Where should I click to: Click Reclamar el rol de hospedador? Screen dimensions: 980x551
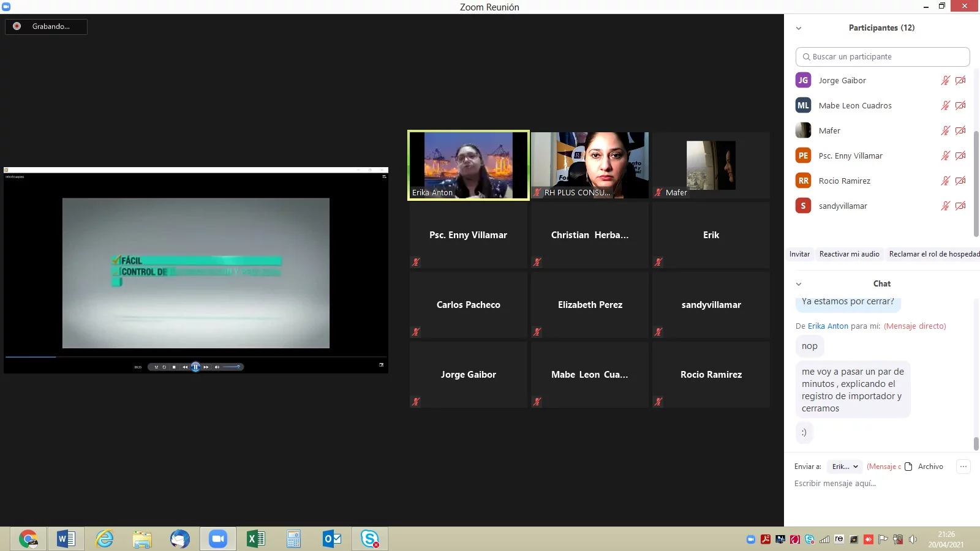(934, 254)
